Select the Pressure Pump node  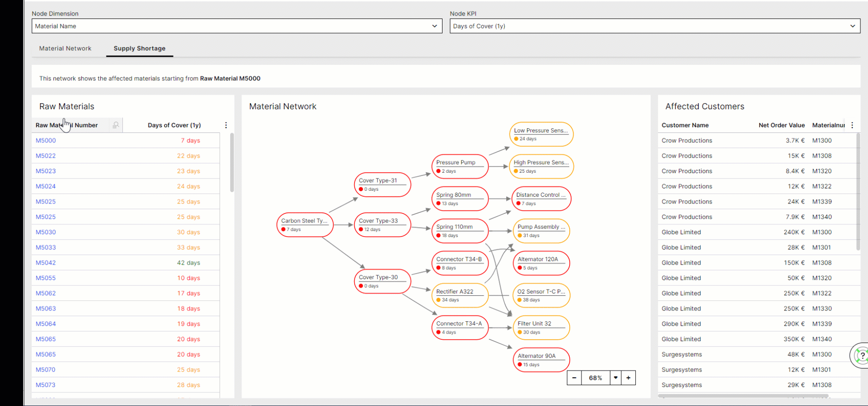[460, 166]
